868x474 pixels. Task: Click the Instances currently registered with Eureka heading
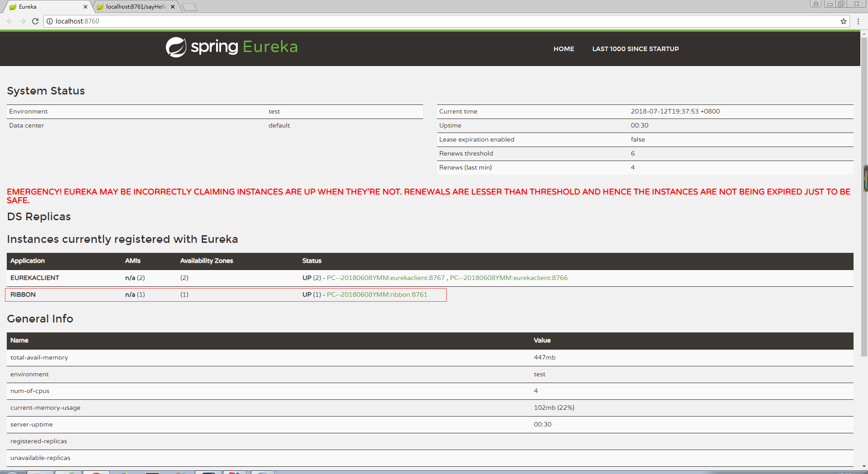click(x=123, y=239)
